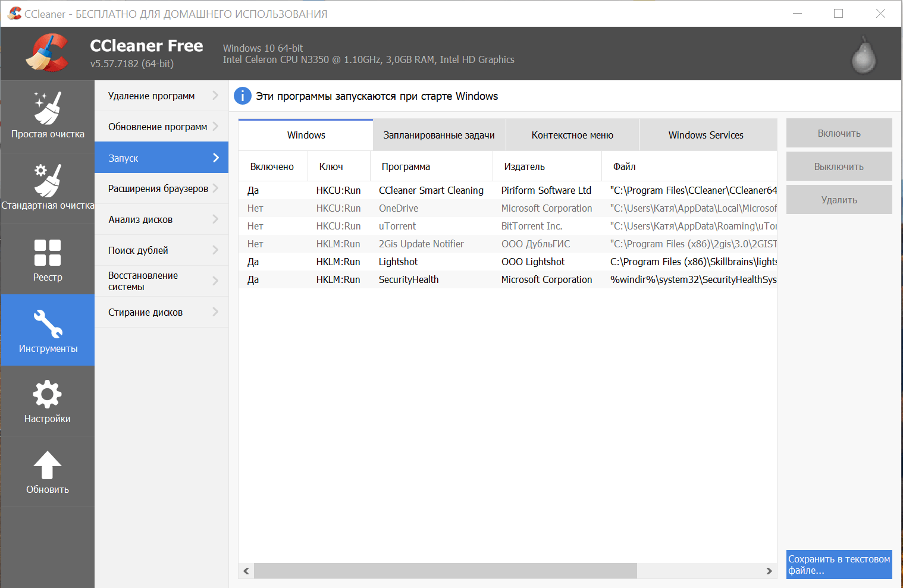Sort by Файл column header
This screenshot has height=588, width=903.
689,166
